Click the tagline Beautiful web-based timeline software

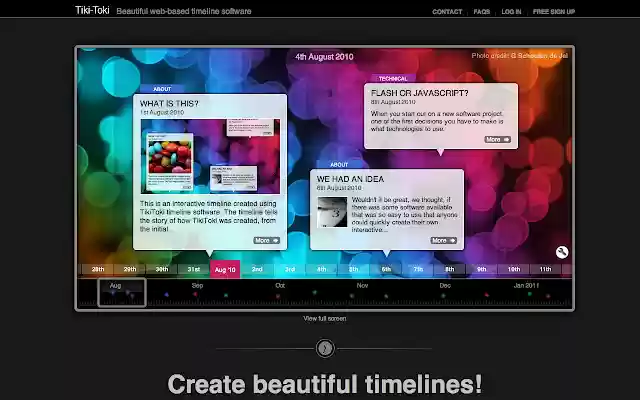[184, 11]
